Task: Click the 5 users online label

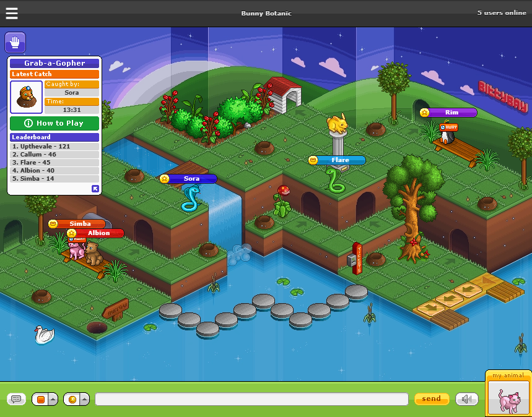Action: [x=502, y=12]
